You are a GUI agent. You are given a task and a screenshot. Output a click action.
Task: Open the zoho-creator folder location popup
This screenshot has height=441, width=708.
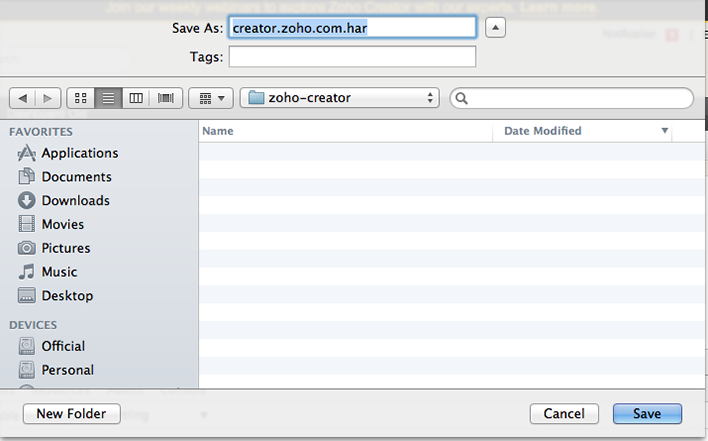pos(340,98)
